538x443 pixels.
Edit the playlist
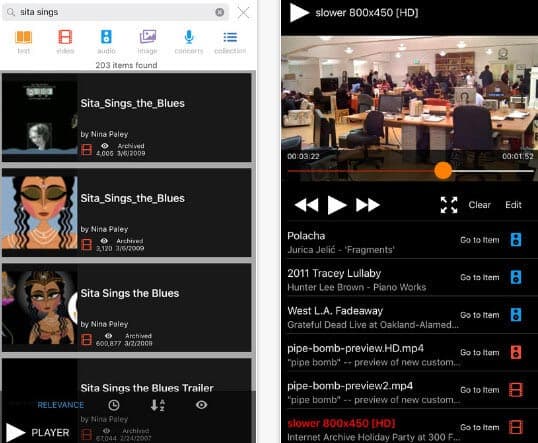coord(513,205)
